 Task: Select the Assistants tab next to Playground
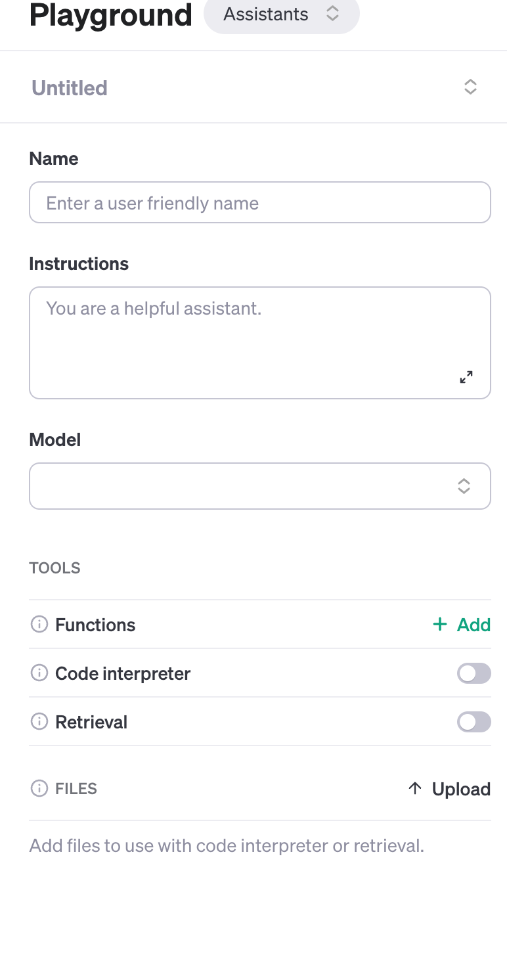click(265, 14)
